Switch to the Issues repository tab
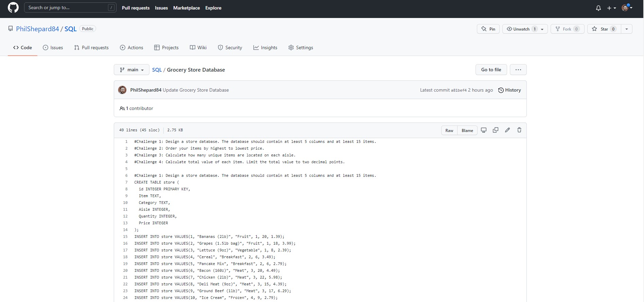Image resolution: width=644 pixels, height=302 pixels. 53,48
